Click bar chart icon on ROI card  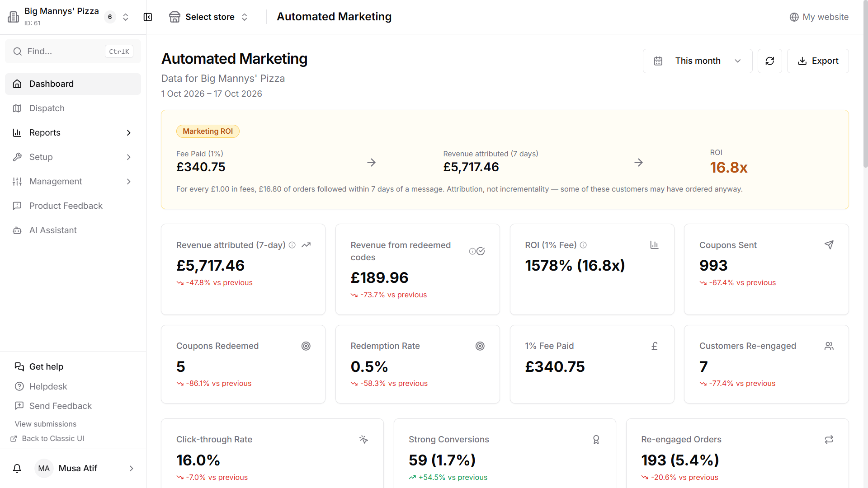654,245
